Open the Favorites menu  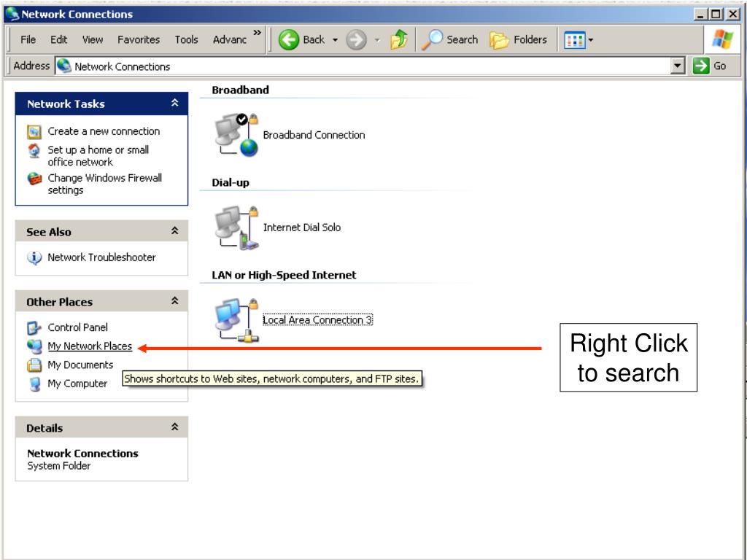click(139, 39)
